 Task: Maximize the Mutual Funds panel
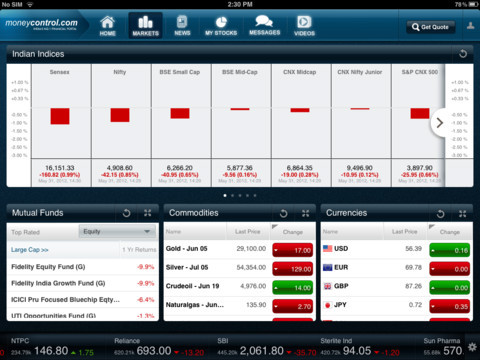[x=148, y=213]
